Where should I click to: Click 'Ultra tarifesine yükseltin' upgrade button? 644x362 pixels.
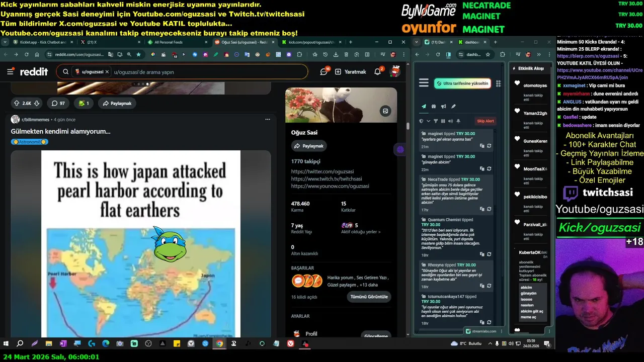[462, 83]
